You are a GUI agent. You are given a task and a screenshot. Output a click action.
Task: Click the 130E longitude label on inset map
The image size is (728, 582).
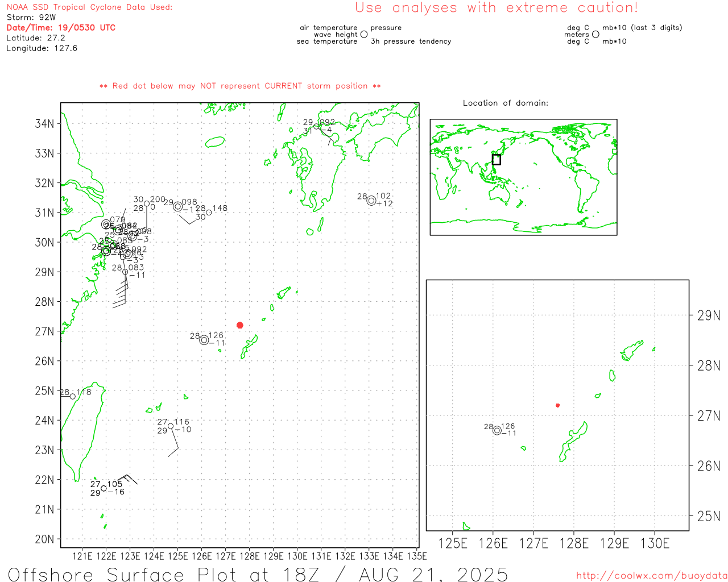655,544
